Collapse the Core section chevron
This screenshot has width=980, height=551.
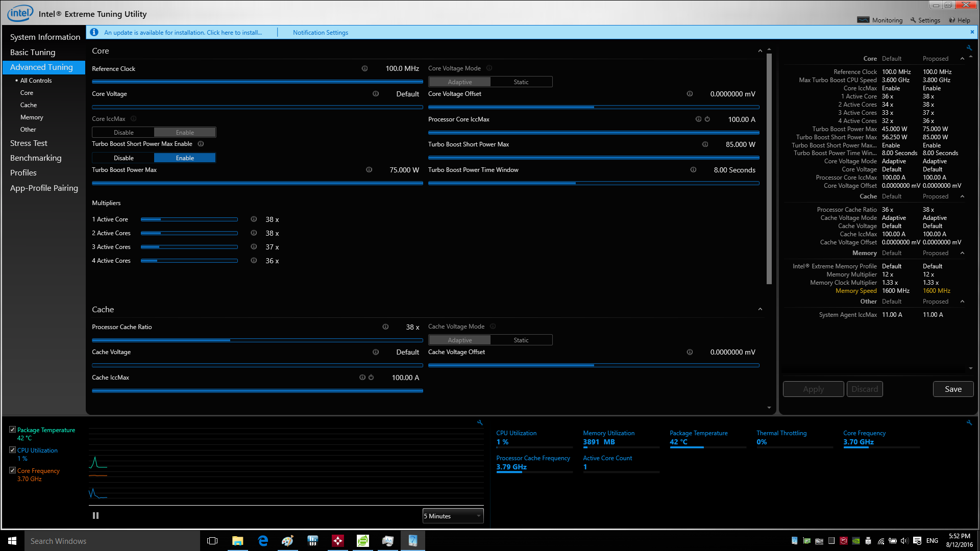pos(760,51)
